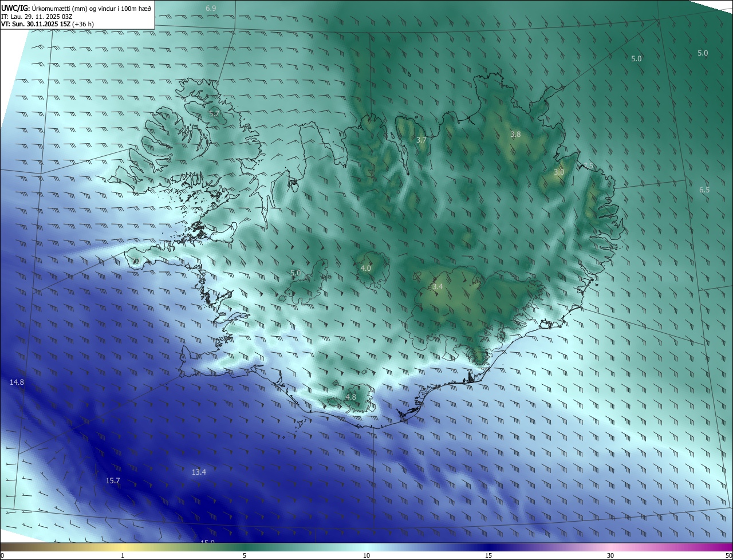Click the 6.5 value label offshore east
This screenshot has width=733, height=560.
pyautogui.click(x=704, y=190)
